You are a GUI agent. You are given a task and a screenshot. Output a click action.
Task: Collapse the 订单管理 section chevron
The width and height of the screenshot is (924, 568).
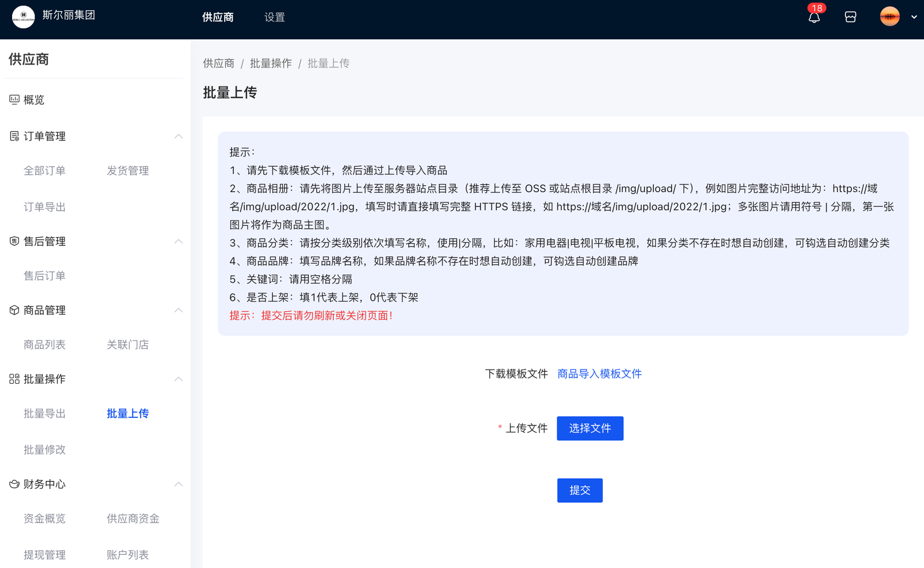point(178,136)
